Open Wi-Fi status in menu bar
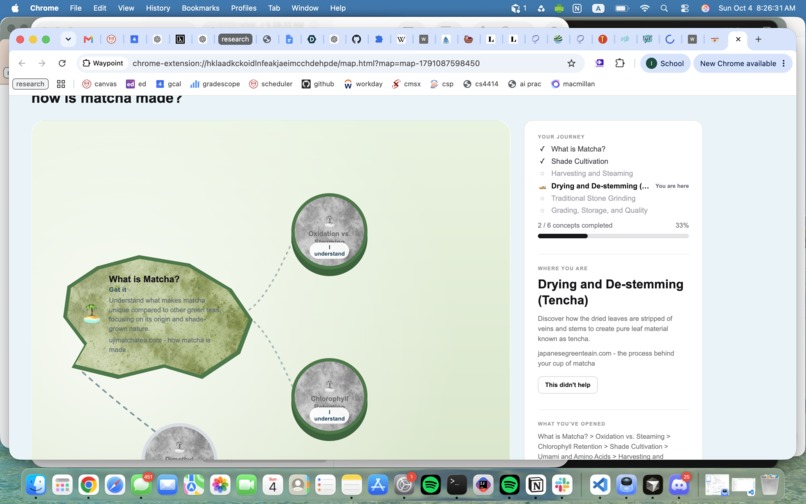The width and height of the screenshot is (806, 504). [644, 8]
